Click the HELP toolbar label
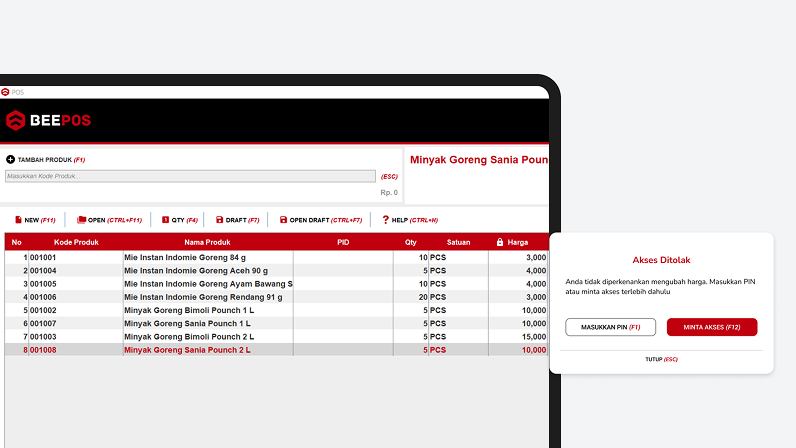Image resolution: width=796 pixels, height=448 pixels. pos(414,220)
